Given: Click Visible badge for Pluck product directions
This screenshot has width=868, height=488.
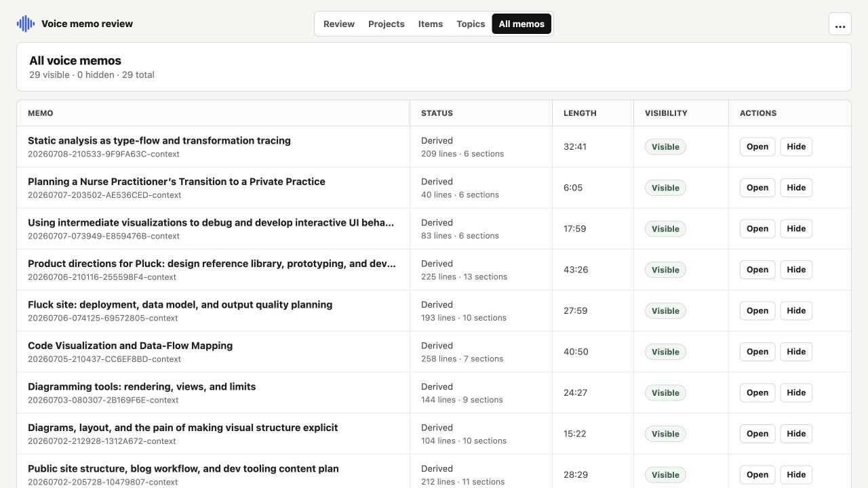Looking at the screenshot, I should 665,270.
